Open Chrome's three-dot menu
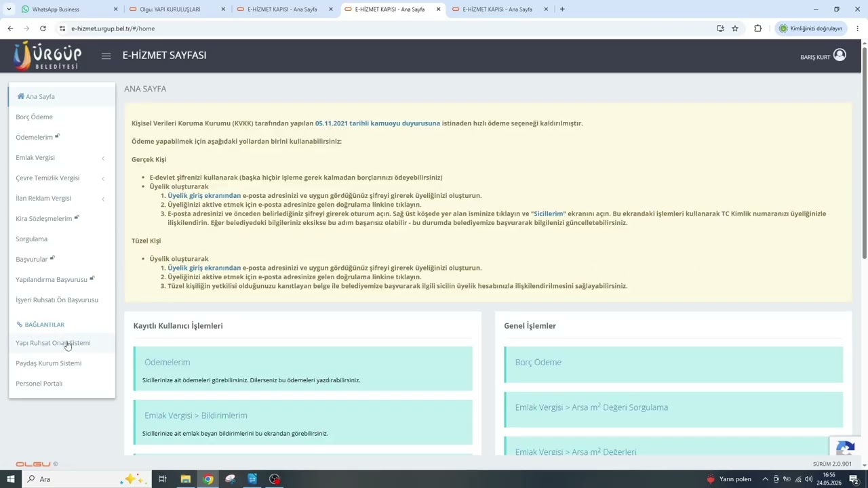Image resolution: width=868 pixels, height=488 pixels. click(858, 28)
